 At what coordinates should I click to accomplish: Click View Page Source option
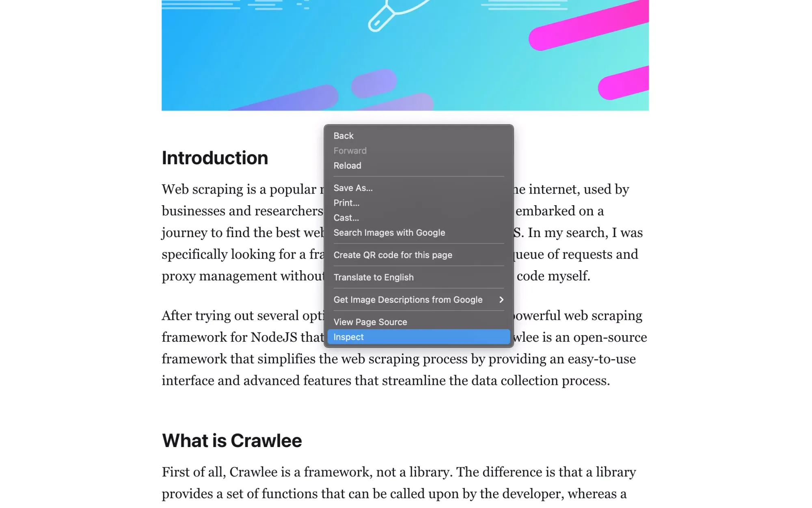pos(370,321)
